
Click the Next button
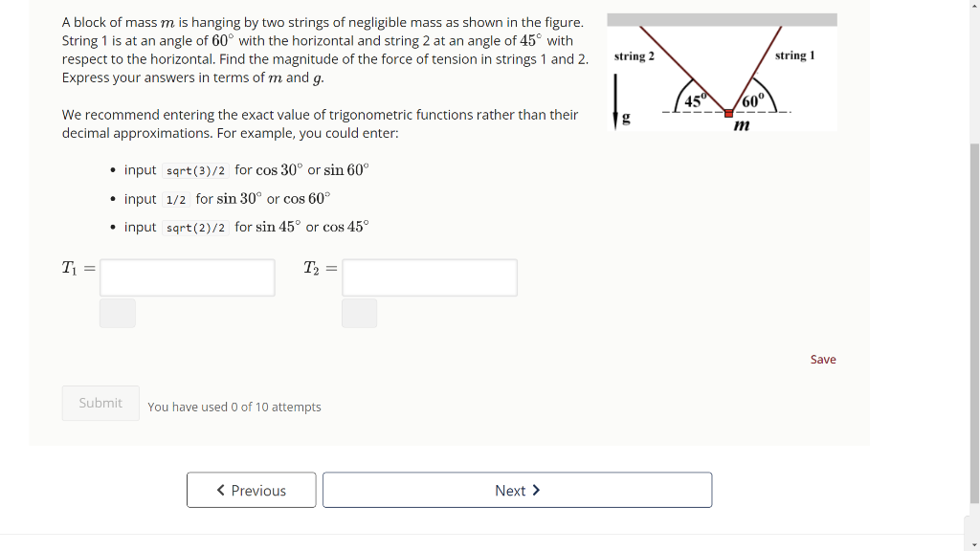pyautogui.click(x=517, y=490)
